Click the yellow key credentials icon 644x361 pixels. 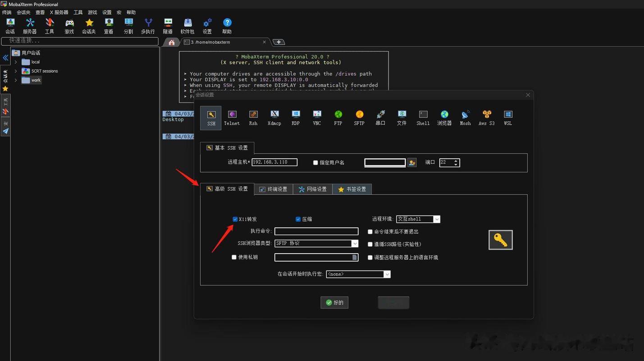[x=500, y=240]
